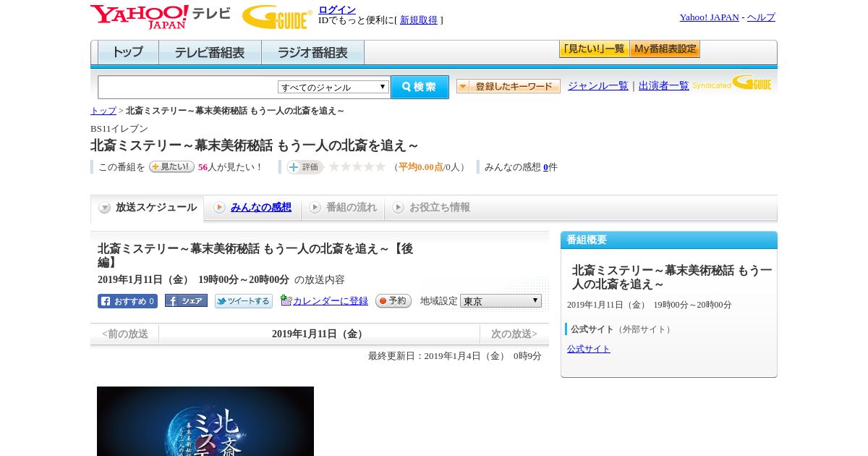Click the BS11イレブン channel name text
Viewport: 868px width, 456px height.
pos(119,129)
